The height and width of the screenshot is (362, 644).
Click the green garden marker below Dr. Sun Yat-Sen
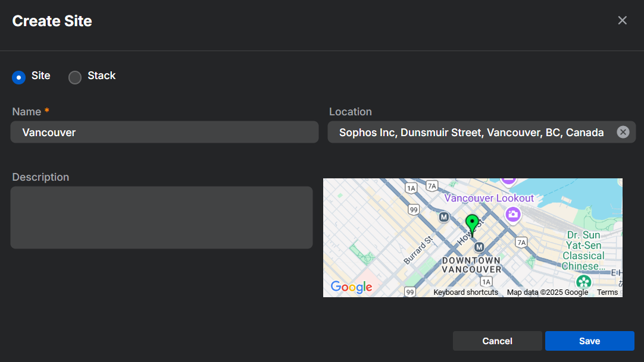tap(583, 281)
